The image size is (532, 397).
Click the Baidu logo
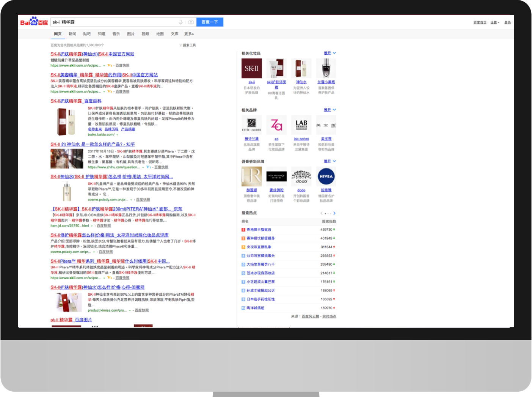point(34,22)
